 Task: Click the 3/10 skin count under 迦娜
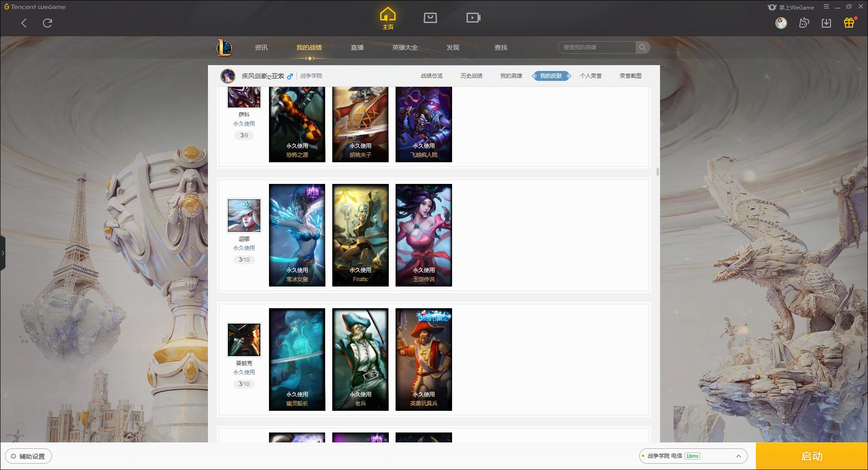click(244, 259)
